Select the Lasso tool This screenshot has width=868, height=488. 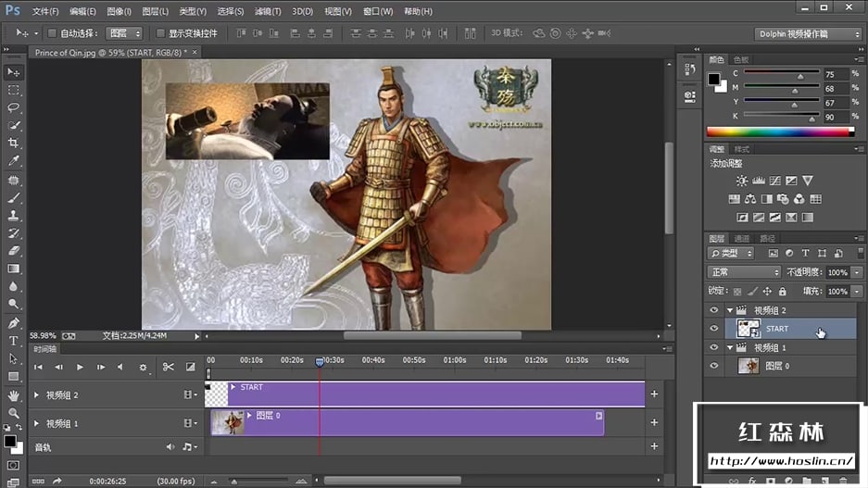point(13,108)
